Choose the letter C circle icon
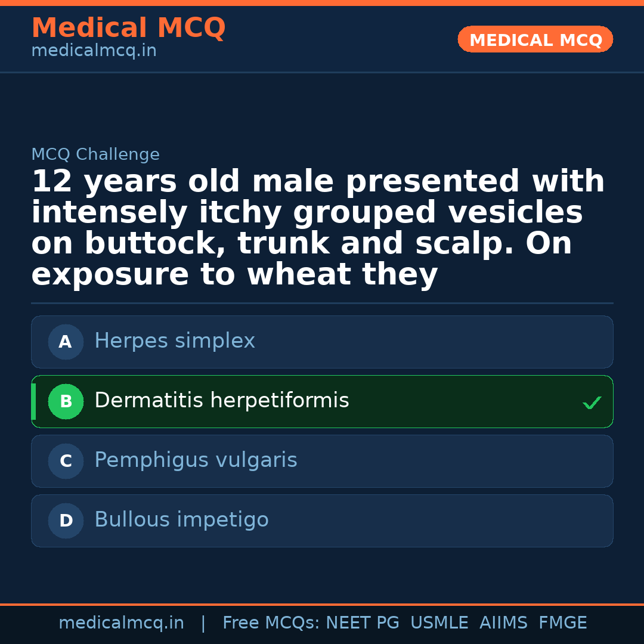This screenshot has width=644, height=644. tap(66, 462)
